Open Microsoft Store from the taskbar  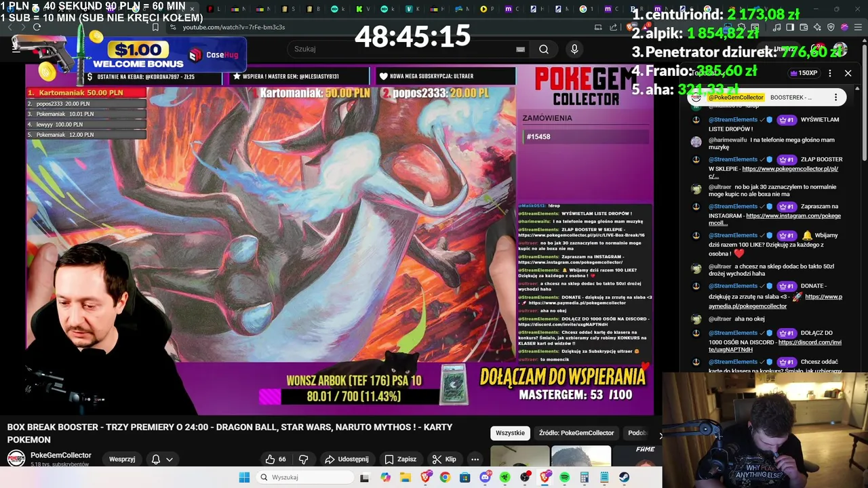point(465,477)
